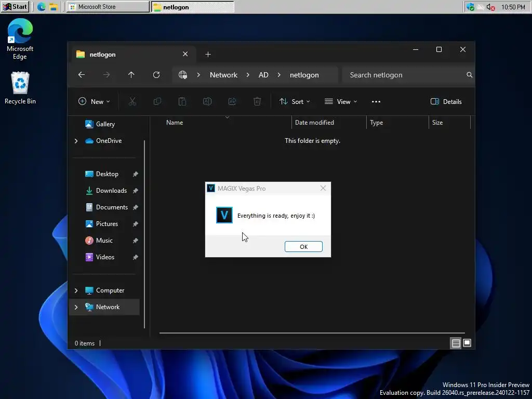Refresh the netlogon folder

pyautogui.click(x=156, y=75)
